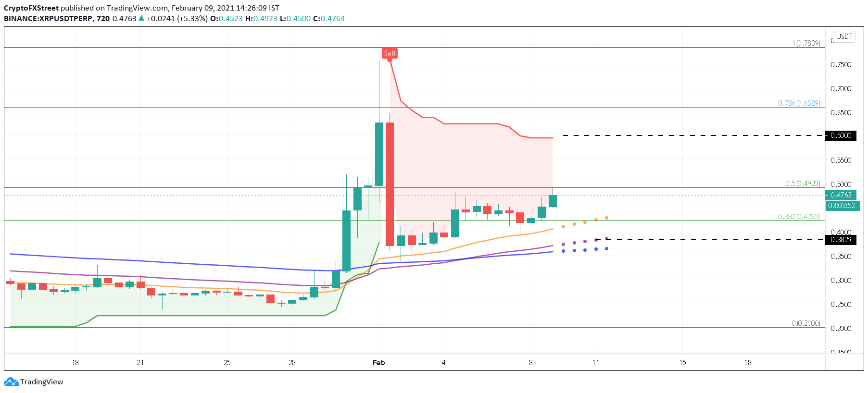Click the red Sell signal label

tap(390, 53)
